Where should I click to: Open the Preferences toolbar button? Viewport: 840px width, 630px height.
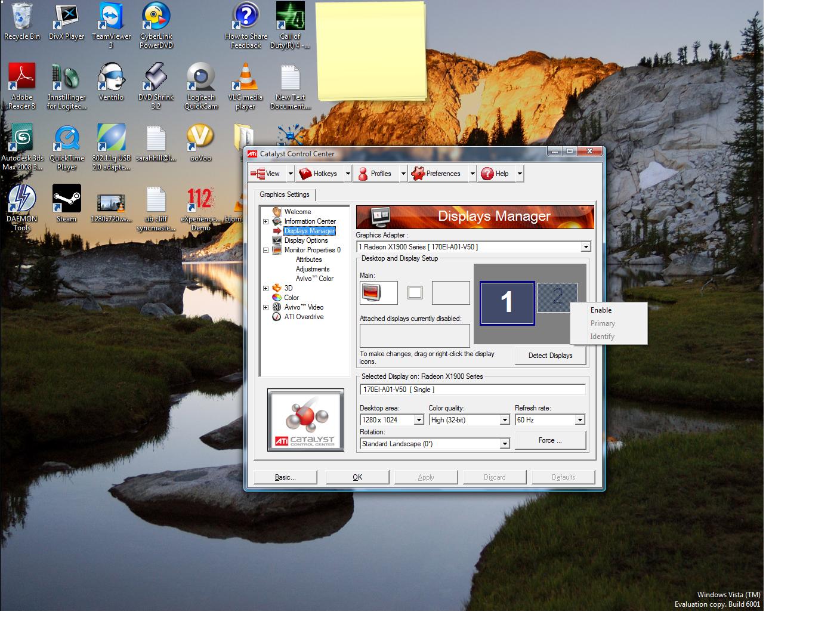pos(437,174)
